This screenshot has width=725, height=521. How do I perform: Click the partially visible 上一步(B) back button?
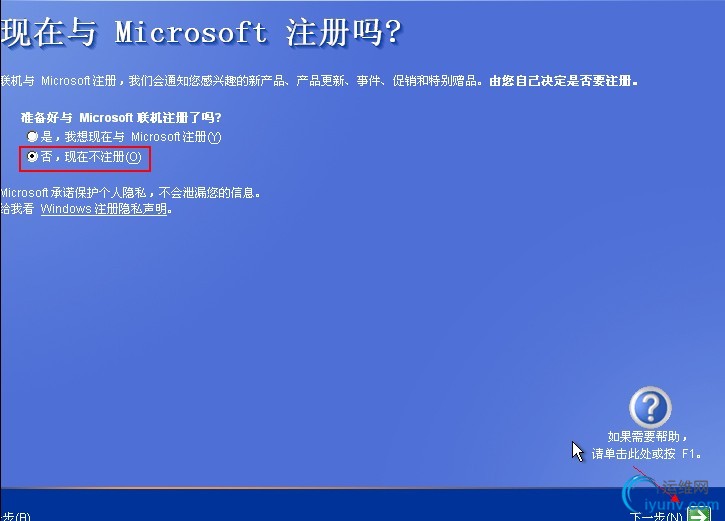tap(15, 516)
